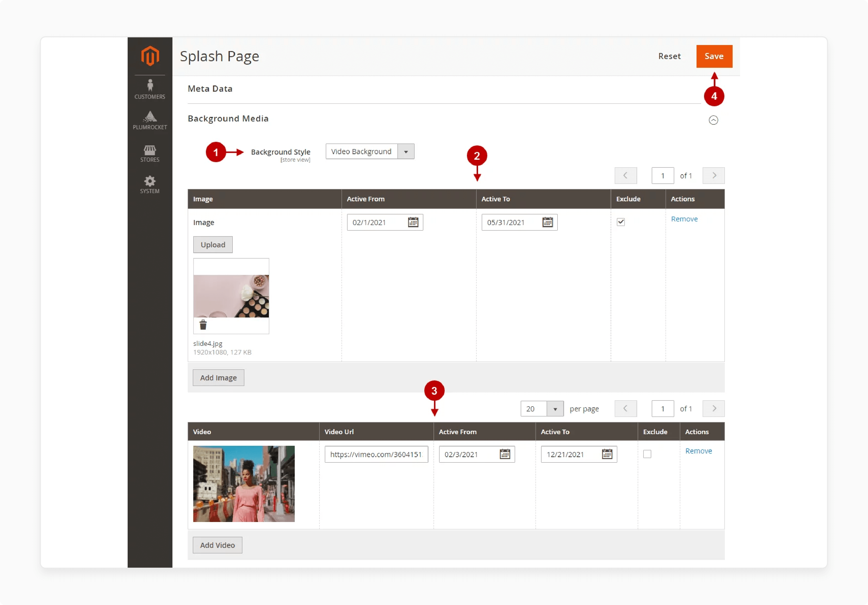Open calendar for video Active To date

[607, 454]
